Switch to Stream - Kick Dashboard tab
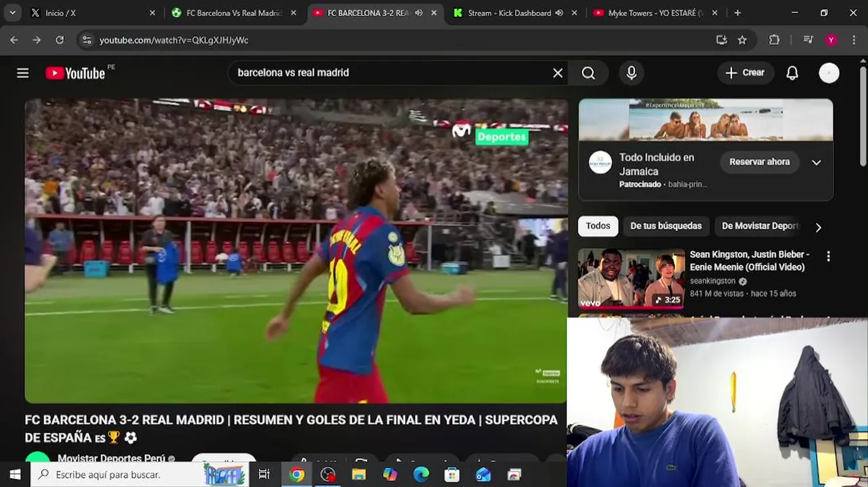Viewport: 868px width, 487px height. pyautogui.click(x=516, y=13)
